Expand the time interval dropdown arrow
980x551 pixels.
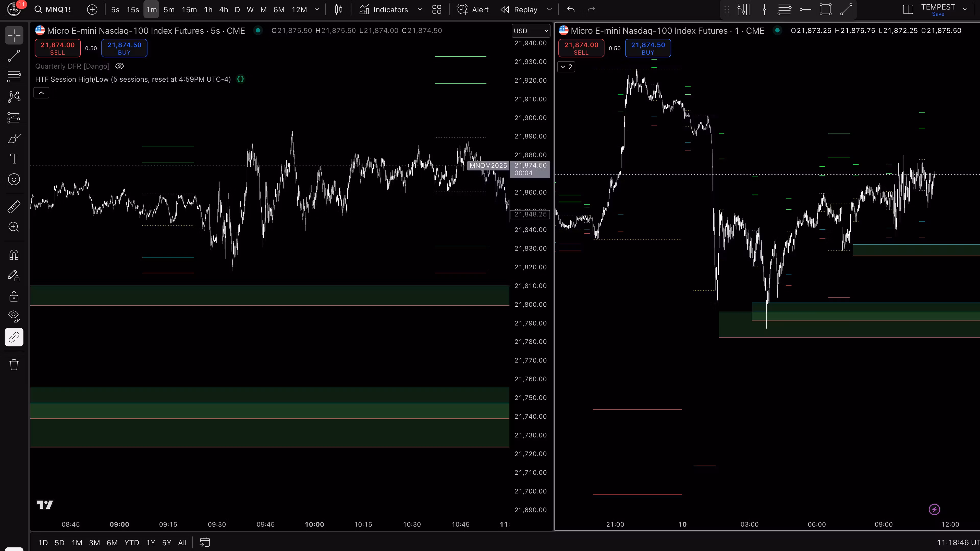coord(316,9)
